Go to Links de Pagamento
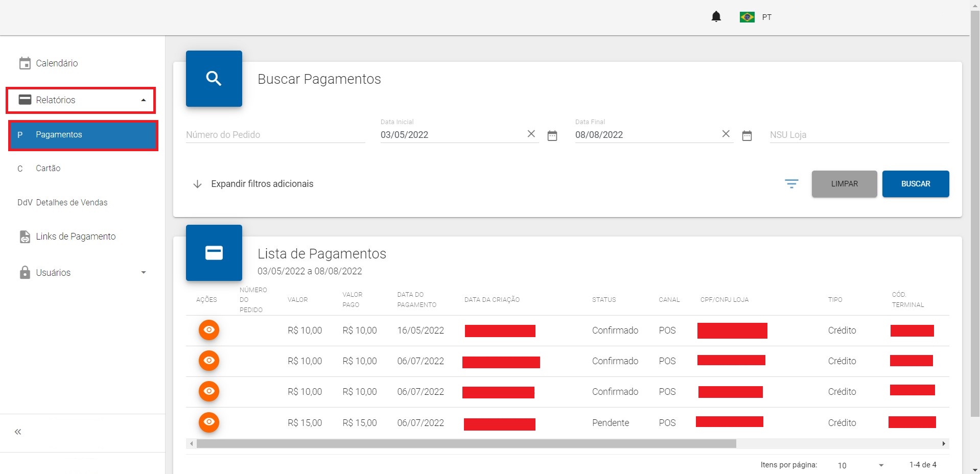 [75, 236]
